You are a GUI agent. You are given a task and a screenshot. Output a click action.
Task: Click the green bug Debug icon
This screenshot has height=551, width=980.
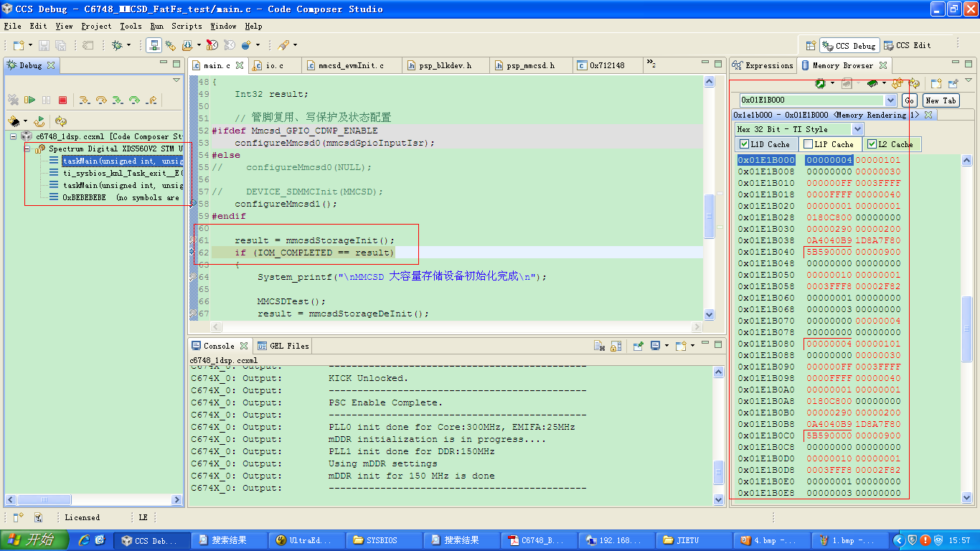(x=117, y=45)
